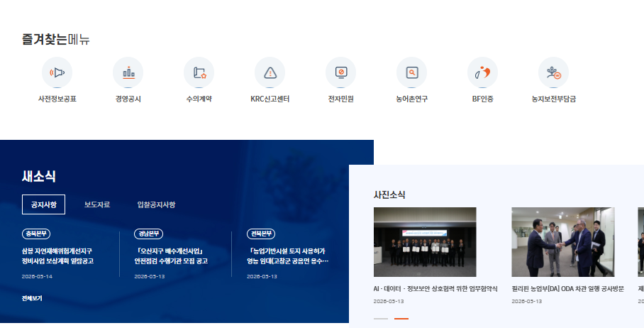Go to first photo slide indicator (gray)
The width and height of the screenshot is (644, 328).
coord(381,319)
